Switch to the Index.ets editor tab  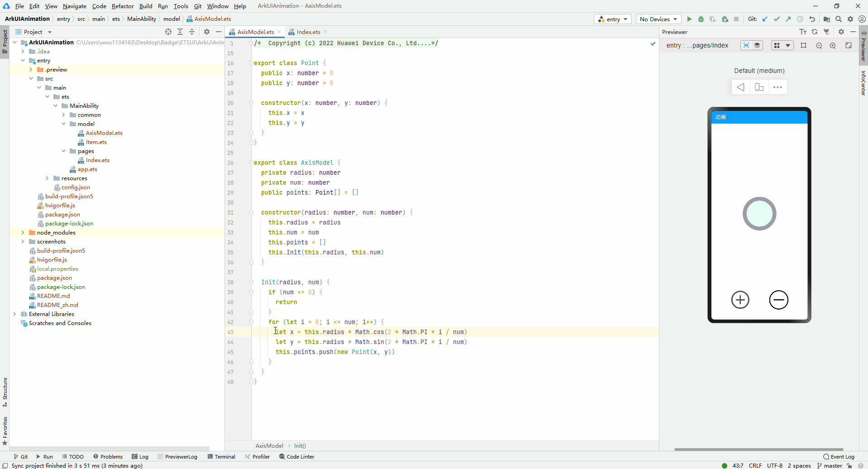(308, 32)
